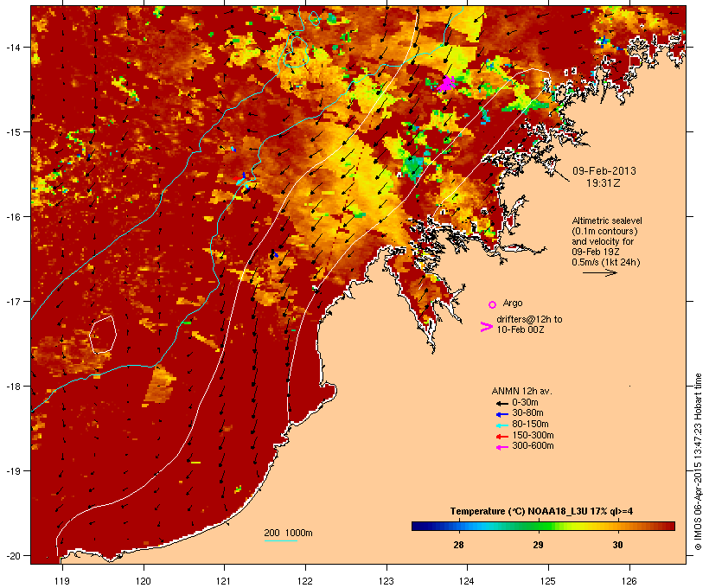709x588 pixels.
Task: Click the magenta drifters arrowhead legend symbol
Action: [486, 327]
